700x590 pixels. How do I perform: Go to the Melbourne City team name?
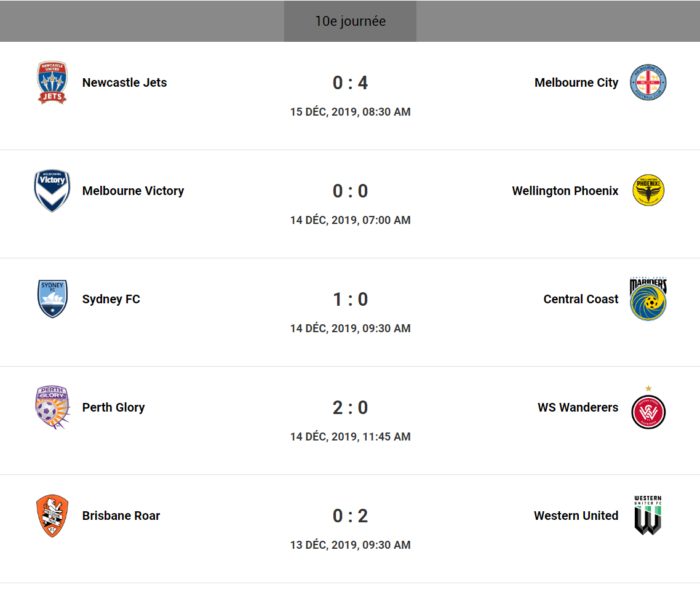576,82
